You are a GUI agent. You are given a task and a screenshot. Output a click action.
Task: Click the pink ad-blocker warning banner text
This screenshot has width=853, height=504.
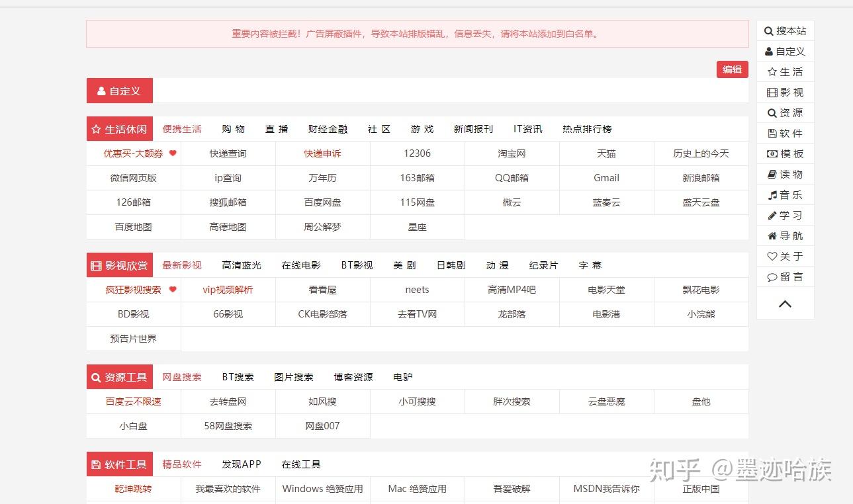pyautogui.click(x=417, y=34)
